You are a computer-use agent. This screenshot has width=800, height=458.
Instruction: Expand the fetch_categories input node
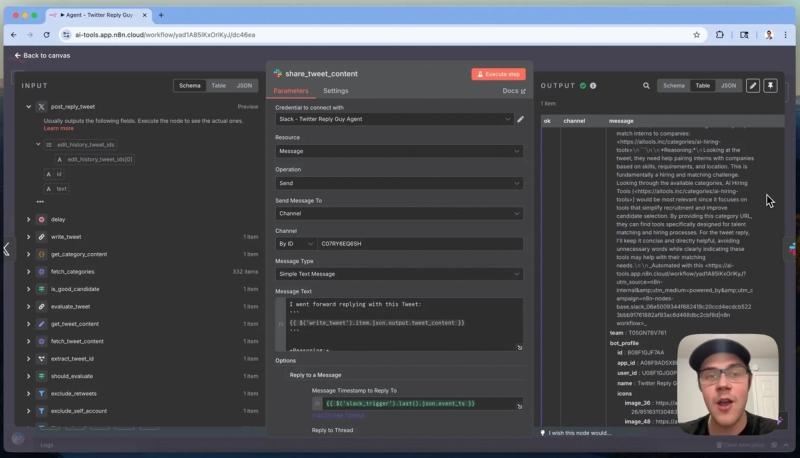coord(29,272)
